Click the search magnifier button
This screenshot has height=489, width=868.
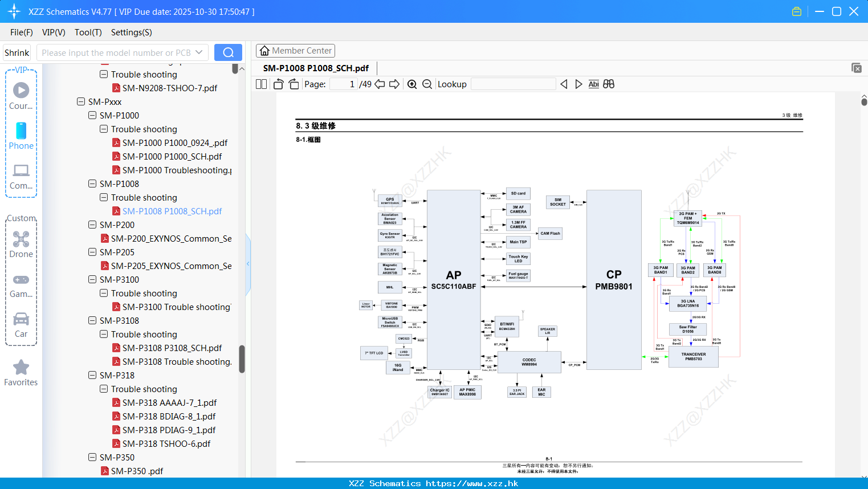pos(228,52)
